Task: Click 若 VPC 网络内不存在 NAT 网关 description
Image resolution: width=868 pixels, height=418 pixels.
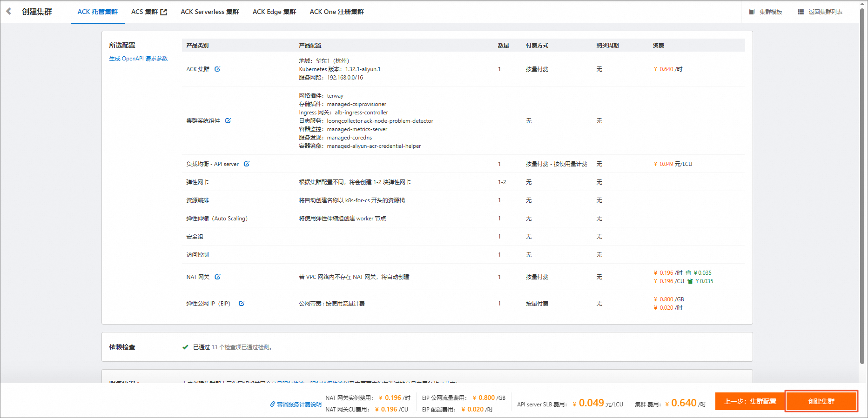Action: 354,277
